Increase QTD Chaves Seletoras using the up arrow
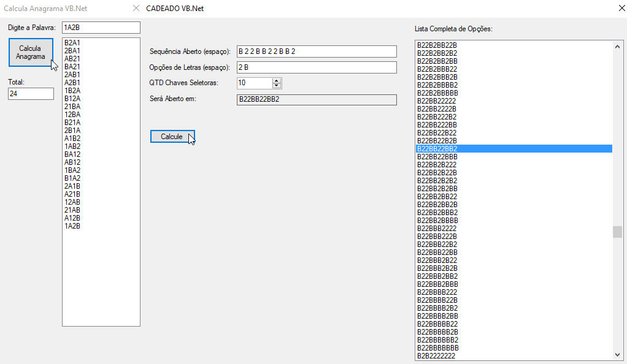The image size is (627, 364). [x=276, y=80]
